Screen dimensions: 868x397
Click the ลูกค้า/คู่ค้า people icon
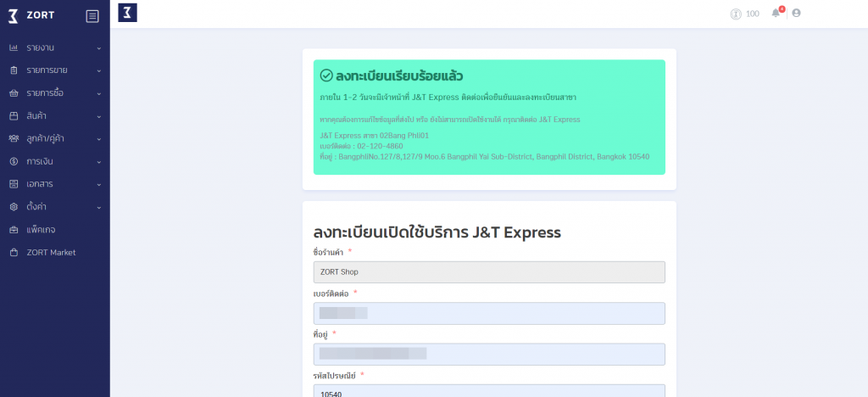[14, 138]
